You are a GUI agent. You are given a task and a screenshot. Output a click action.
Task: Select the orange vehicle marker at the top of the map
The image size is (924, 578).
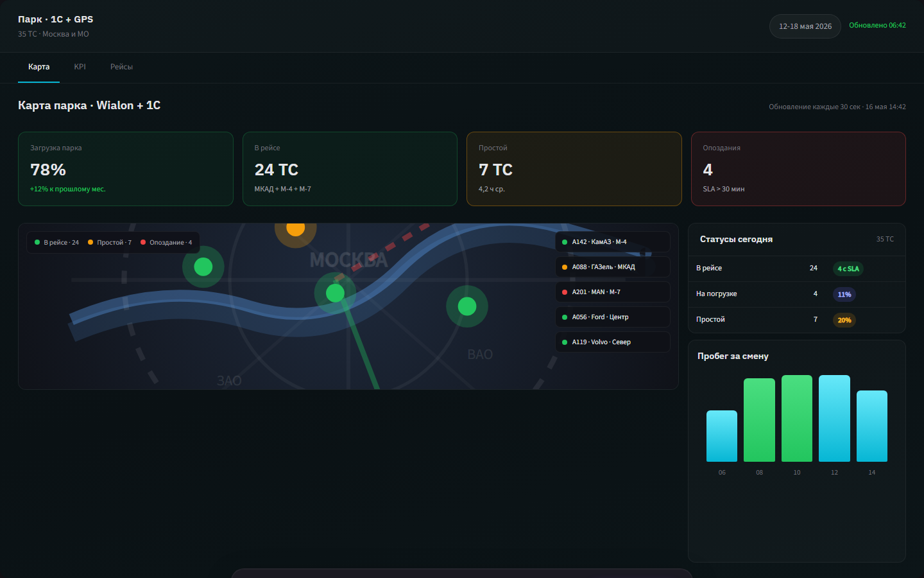pos(295,229)
